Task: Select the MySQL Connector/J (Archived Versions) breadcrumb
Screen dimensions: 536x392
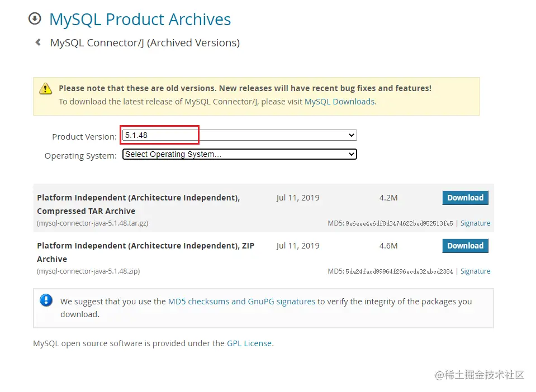Action: click(x=144, y=42)
